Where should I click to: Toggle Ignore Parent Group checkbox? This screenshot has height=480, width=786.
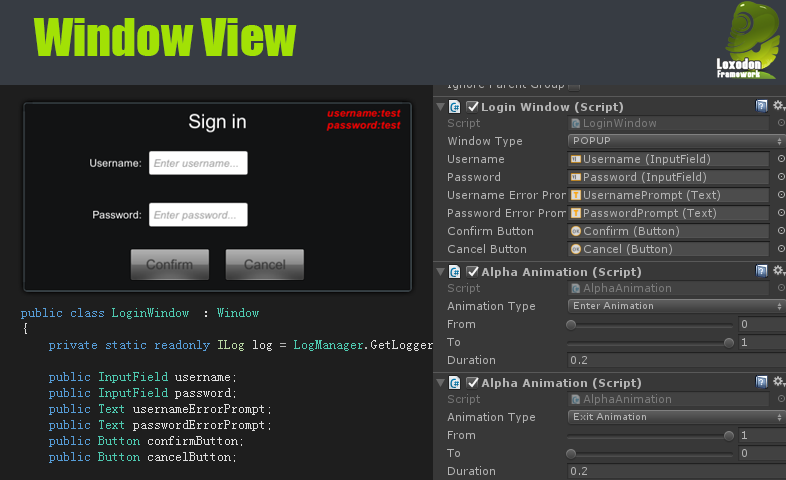pyautogui.click(x=574, y=87)
